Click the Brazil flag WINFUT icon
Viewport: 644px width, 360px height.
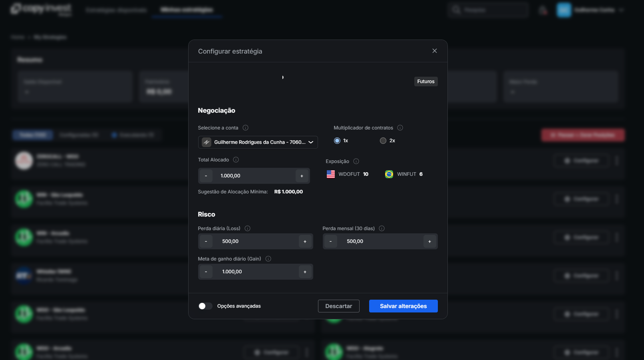389,174
